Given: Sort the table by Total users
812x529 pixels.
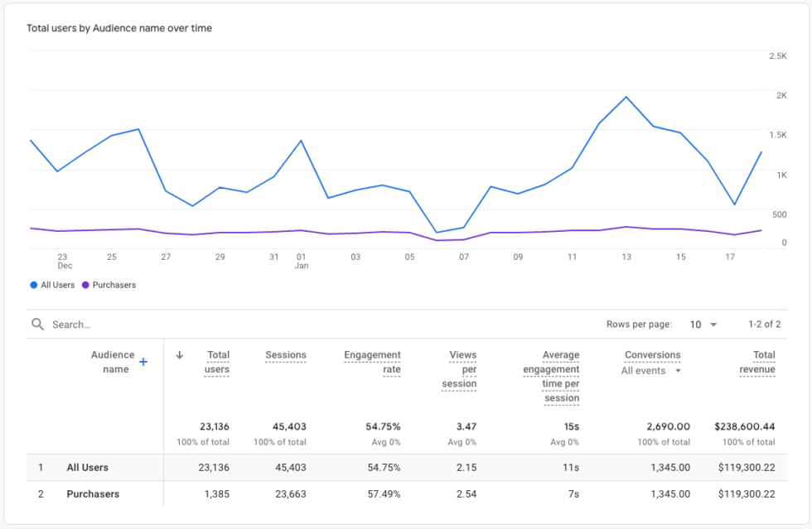Looking at the screenshot, I should [x=218, y=361].
